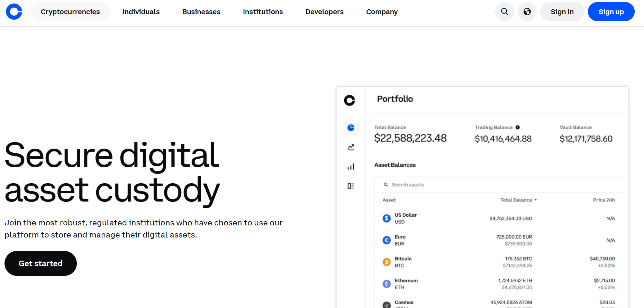Click the 725,000.00 EUR balance

pos(514,237)
